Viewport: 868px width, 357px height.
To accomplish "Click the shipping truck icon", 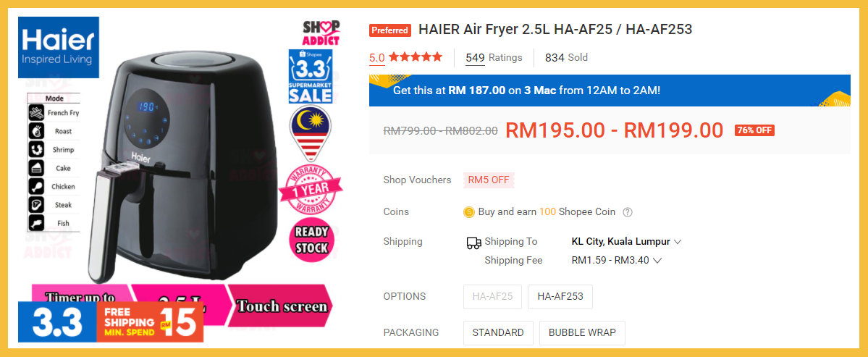I will tap(474, 243).
